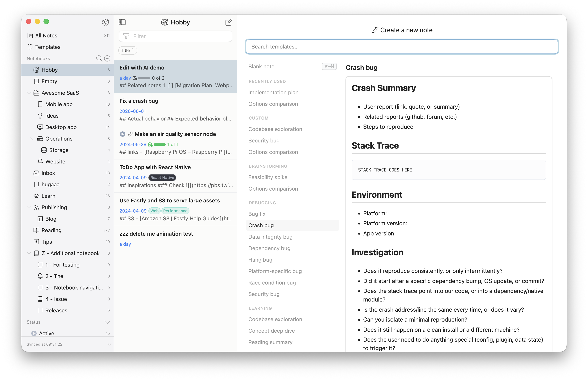
Task: Open the hugaaa notebook
Action: click(x=68, y=184)
